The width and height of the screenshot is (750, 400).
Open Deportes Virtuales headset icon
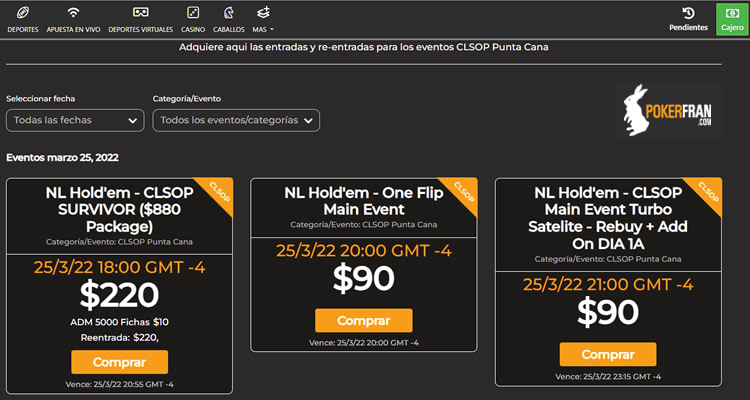pyautogui.click(x=141, y=12)
